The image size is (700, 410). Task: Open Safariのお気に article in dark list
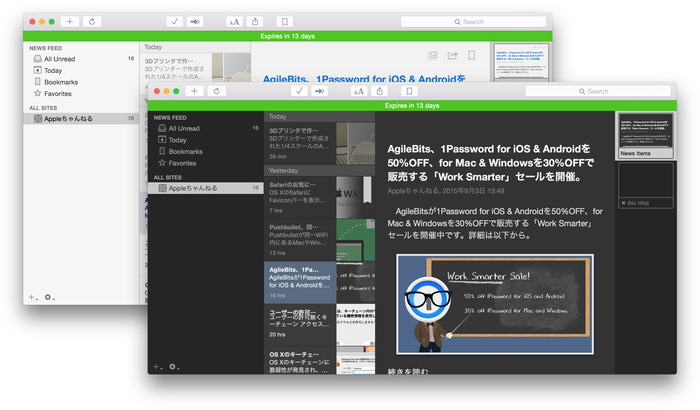click(x=319, y=197)
